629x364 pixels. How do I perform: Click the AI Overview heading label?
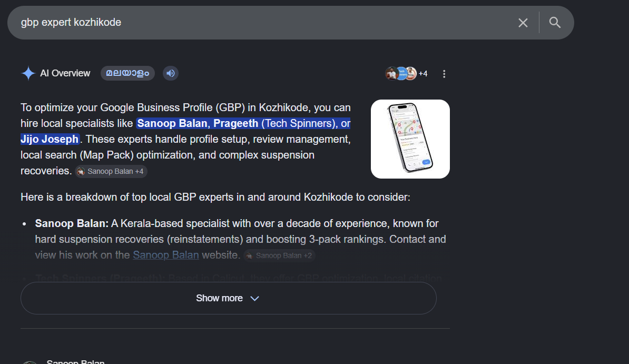(65, 73)
